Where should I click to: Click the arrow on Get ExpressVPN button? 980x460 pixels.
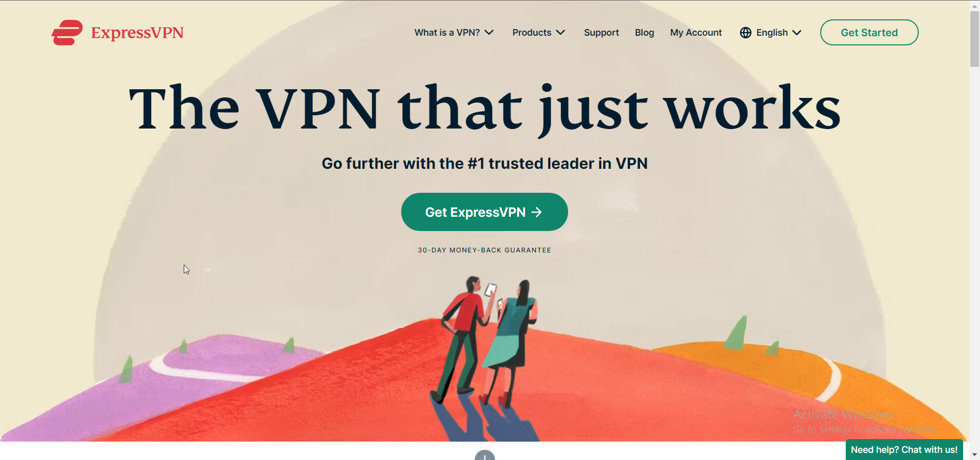(536, 212)
